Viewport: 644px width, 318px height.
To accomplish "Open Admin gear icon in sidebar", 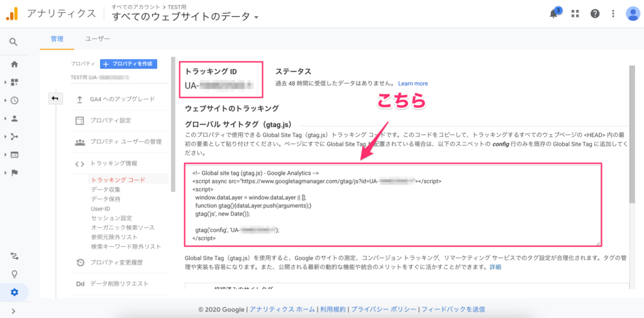I will click(14, 292).
